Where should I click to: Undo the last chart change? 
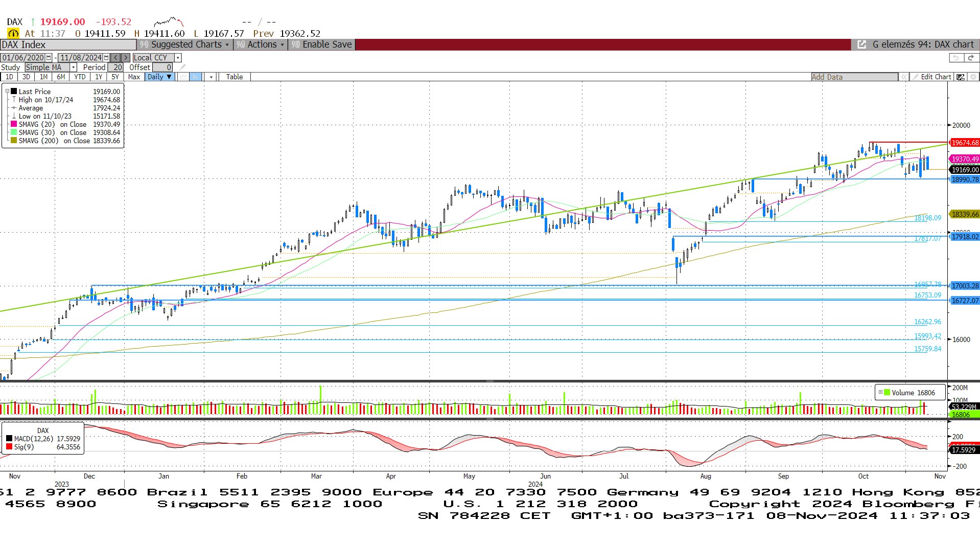956,58
